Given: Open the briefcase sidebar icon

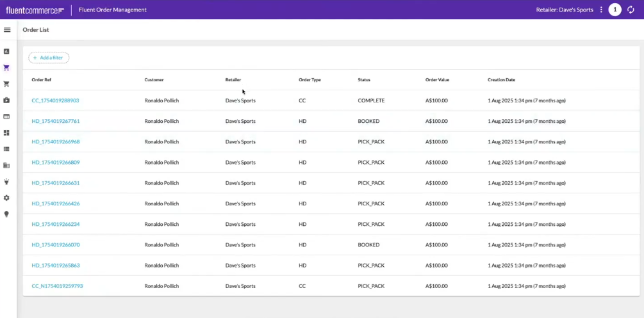Looking at the screenshot, I should point(7,100).
